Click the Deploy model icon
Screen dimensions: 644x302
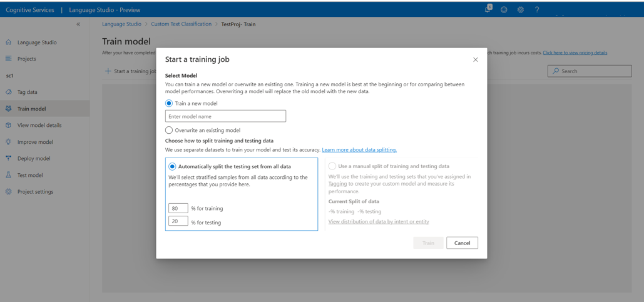(x=9, y=158)
